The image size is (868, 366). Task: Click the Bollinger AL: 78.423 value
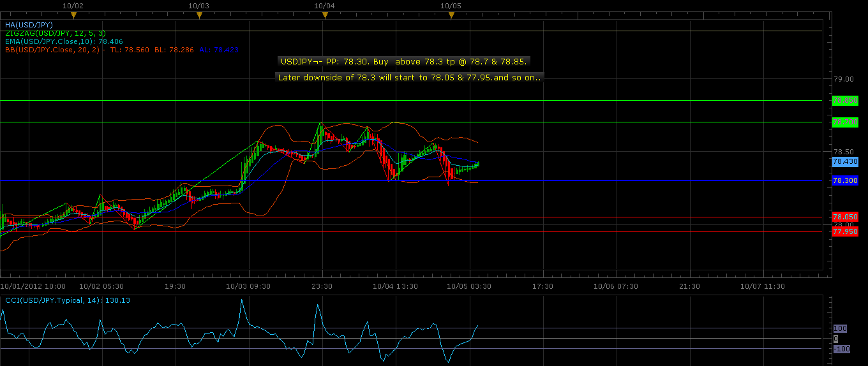click(x=219, y=49)
